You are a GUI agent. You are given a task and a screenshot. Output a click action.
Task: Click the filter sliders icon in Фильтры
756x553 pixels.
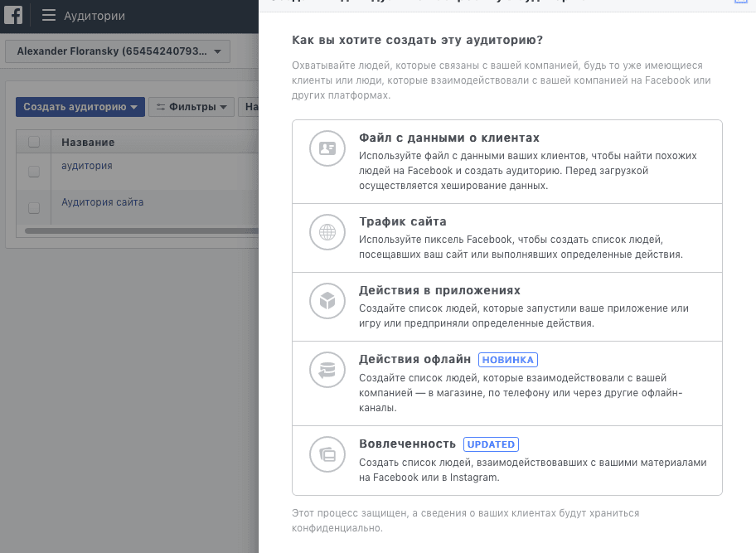click(x=161, y=107)
